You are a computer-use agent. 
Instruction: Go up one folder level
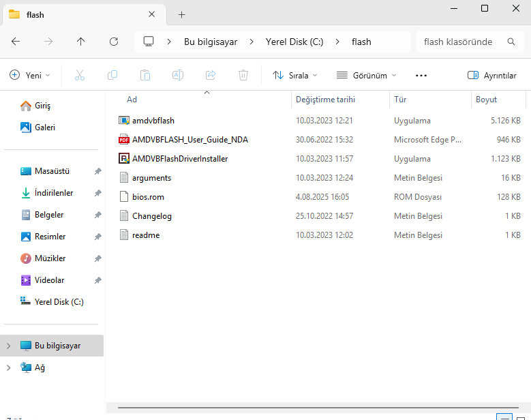(x=80, y=42)
